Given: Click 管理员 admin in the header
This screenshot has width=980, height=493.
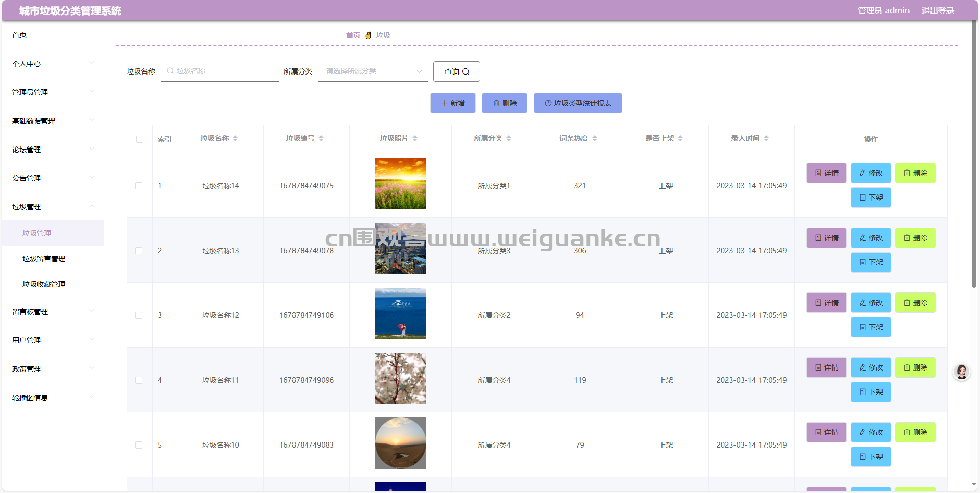Looking at the screenshot, I should coord(884,10).
